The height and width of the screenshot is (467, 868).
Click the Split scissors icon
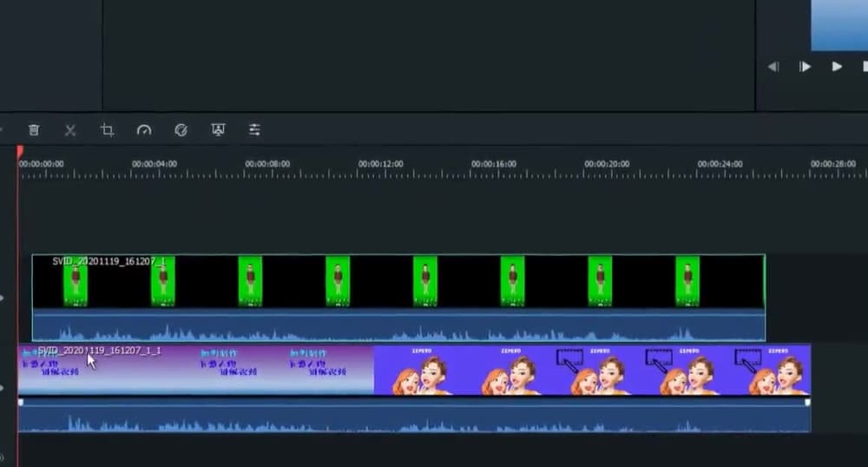70,130
